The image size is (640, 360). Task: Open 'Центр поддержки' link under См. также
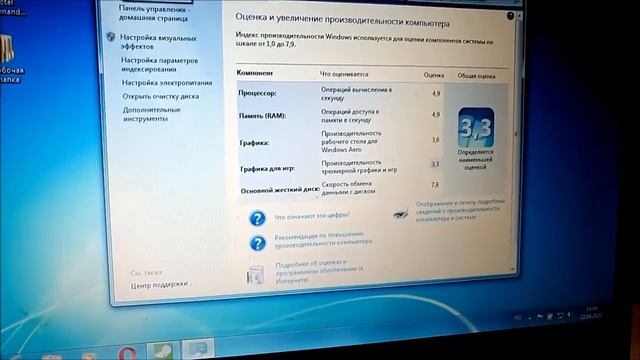(x=160, y=285)
